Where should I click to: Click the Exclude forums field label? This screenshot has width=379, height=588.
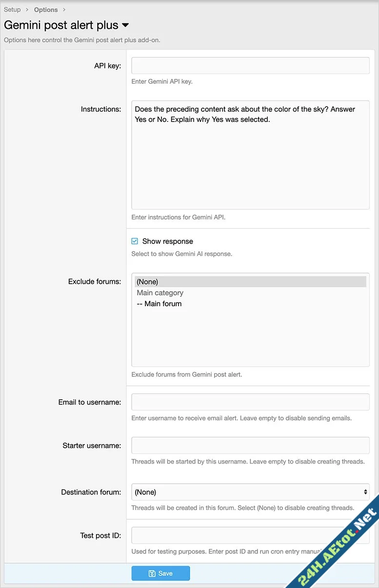[95, 281]
